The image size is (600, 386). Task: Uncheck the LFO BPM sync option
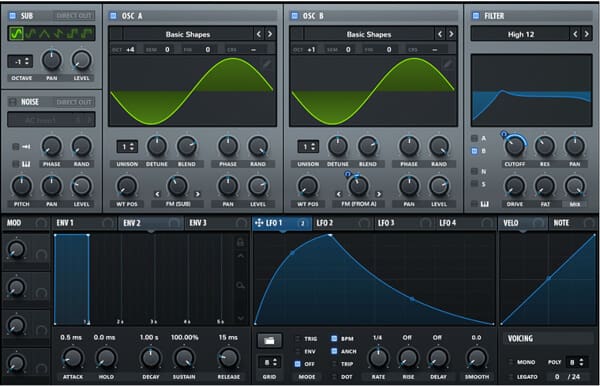click(x=334, y=339)
